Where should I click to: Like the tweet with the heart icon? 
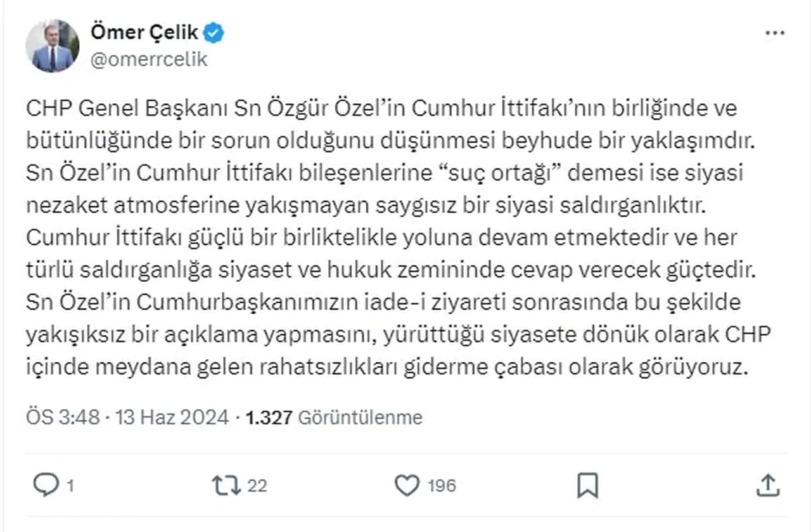[406, 486]
